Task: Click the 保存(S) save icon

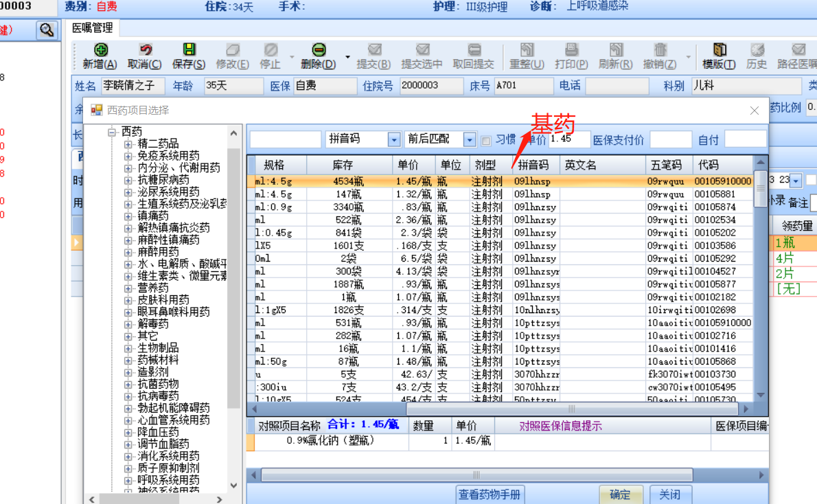Action: click(189, 50)
